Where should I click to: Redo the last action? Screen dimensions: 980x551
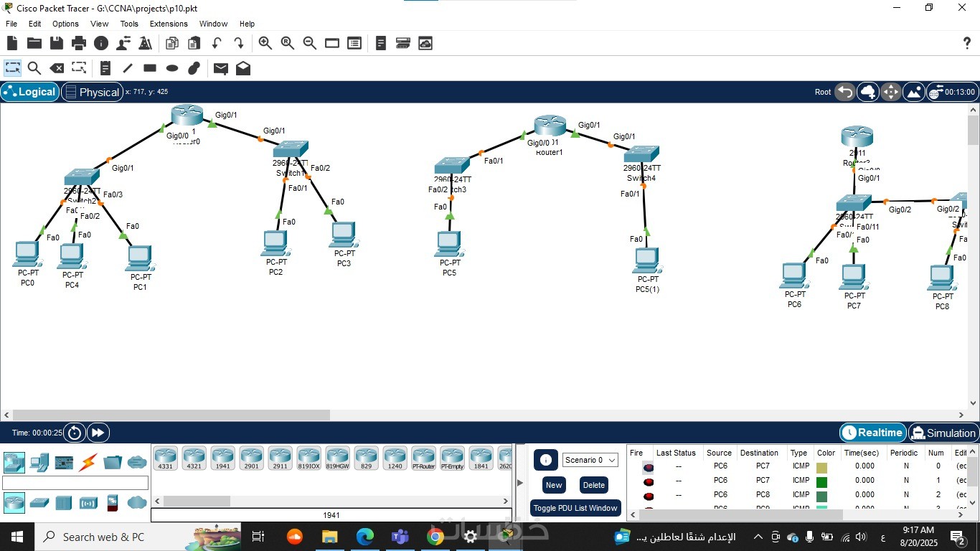coord(239,43)
